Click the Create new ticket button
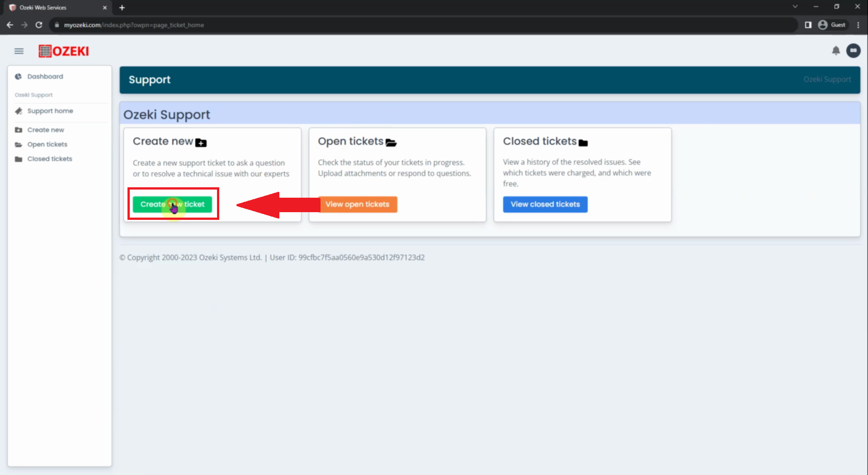868x475 pixels. coord(172,204)
